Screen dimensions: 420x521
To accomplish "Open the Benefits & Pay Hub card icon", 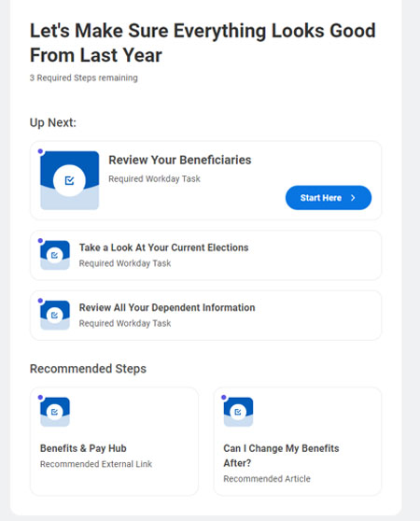I will click(55, 412).
